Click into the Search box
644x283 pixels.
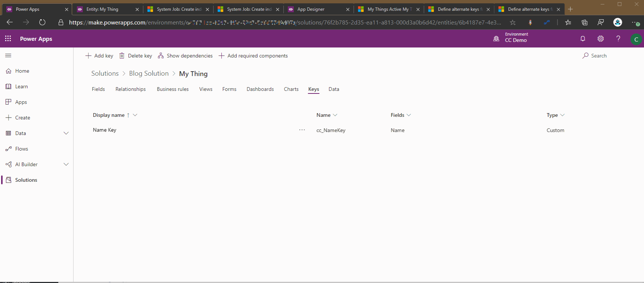[599, 56]
